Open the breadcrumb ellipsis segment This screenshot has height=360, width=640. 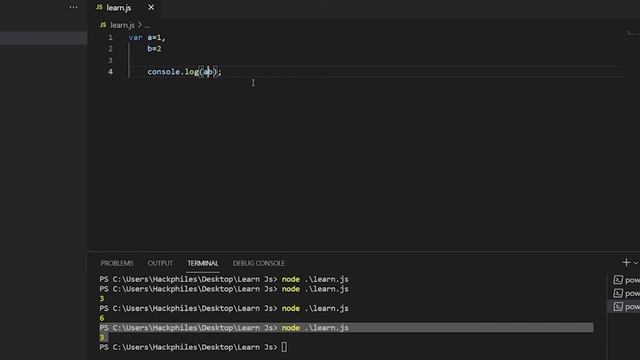[147, 25]
